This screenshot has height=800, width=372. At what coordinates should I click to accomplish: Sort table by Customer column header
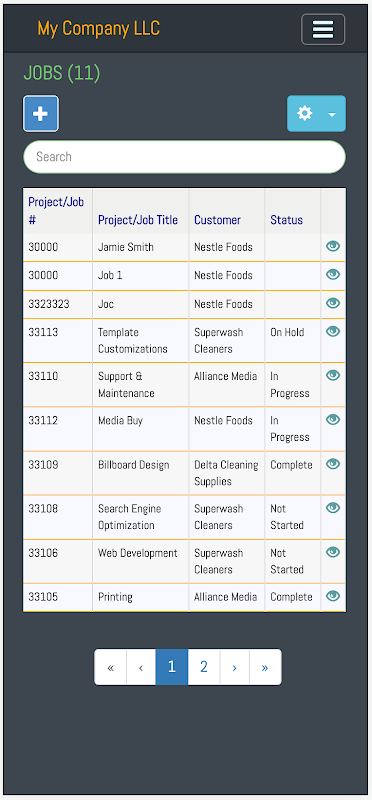217,220
